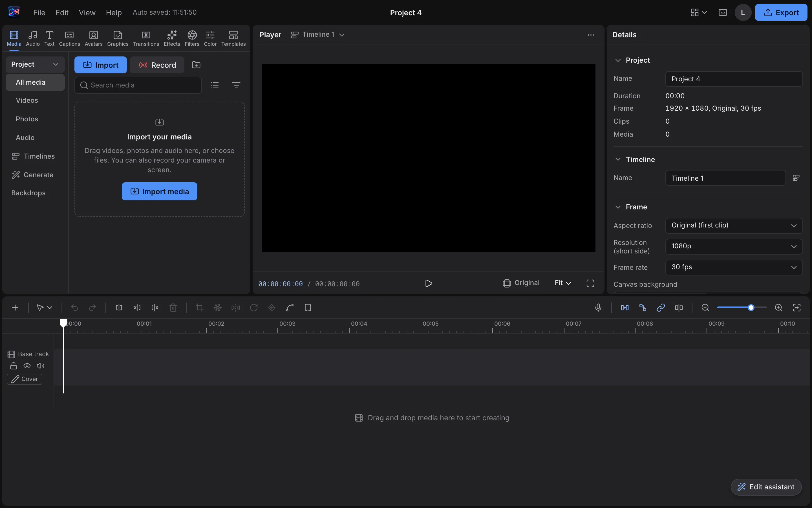Toggle the Base track lock
The width and height of the screenshot is (812, 508).
tap(14, 366)
